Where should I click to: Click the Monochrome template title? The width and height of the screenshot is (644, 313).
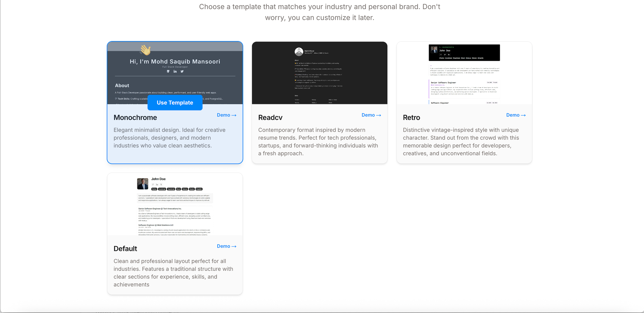135,118
